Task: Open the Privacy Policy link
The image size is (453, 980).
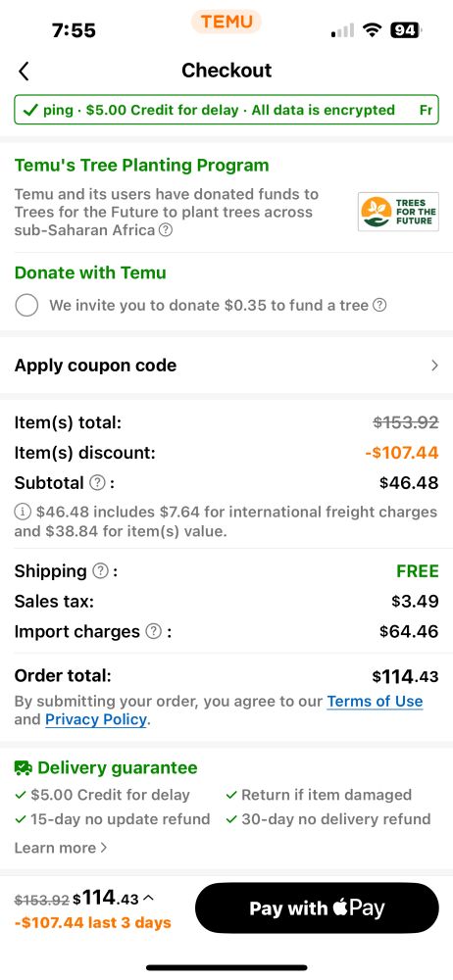Action: click(x=96, y=720)
